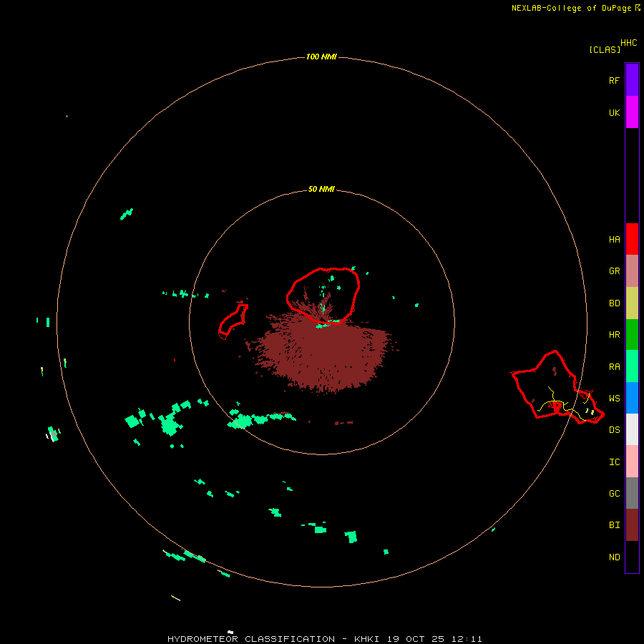
Task: Select the GC gray legend swatch
Action: tap(632, 493)
